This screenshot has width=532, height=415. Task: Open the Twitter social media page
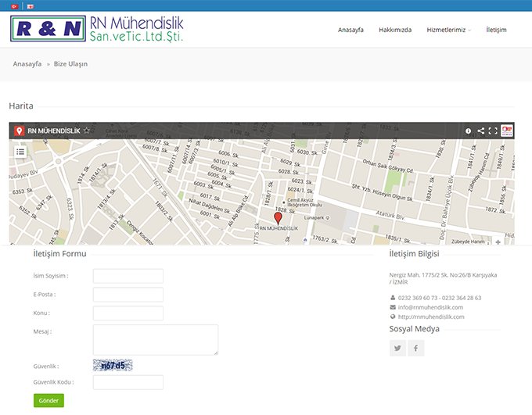click(x=398, y=349)
